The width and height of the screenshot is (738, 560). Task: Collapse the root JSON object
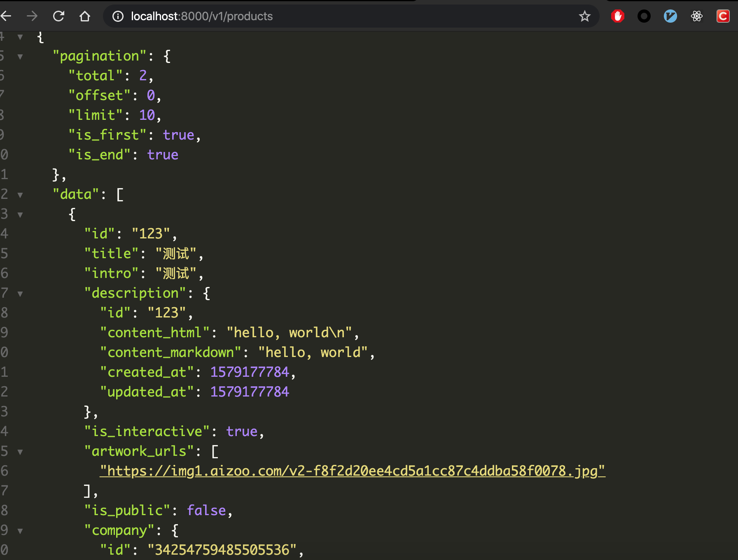[20, 37]
